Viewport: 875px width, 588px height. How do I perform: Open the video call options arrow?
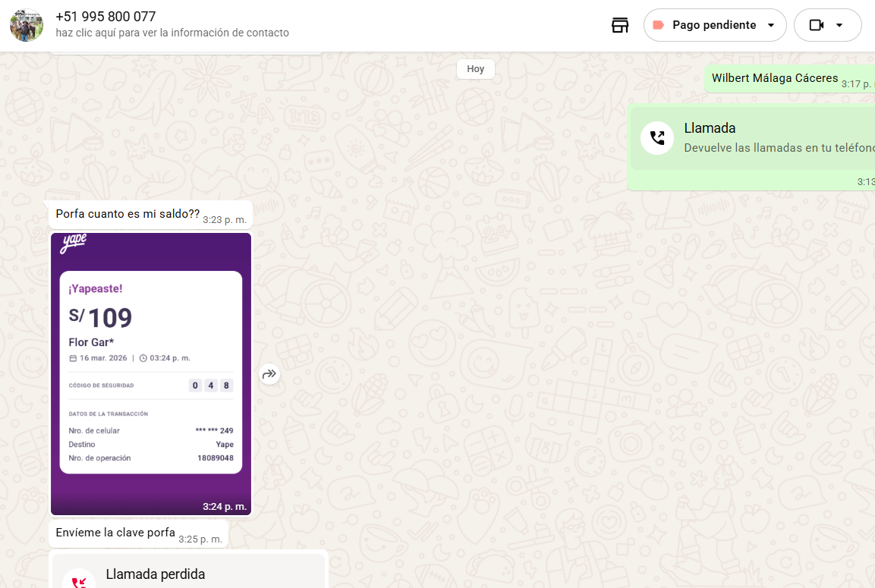coord(839,25)
